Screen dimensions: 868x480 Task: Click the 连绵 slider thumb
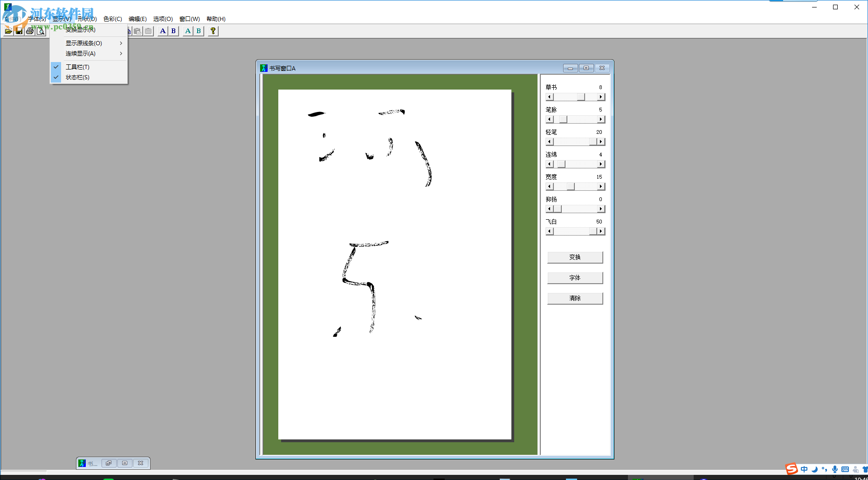(561, 164)
